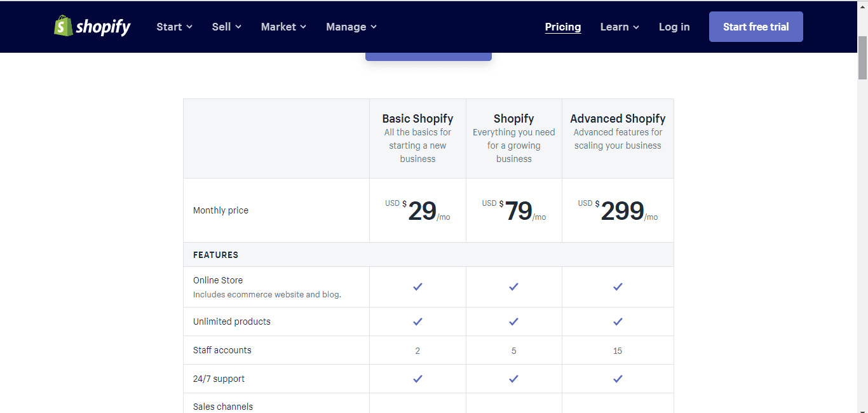Click the Start free trial button

click(x=756, y=27)
